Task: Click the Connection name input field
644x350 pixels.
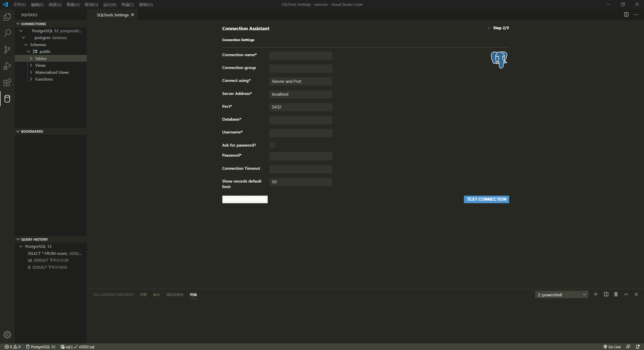Action: [x=301, y=55]
